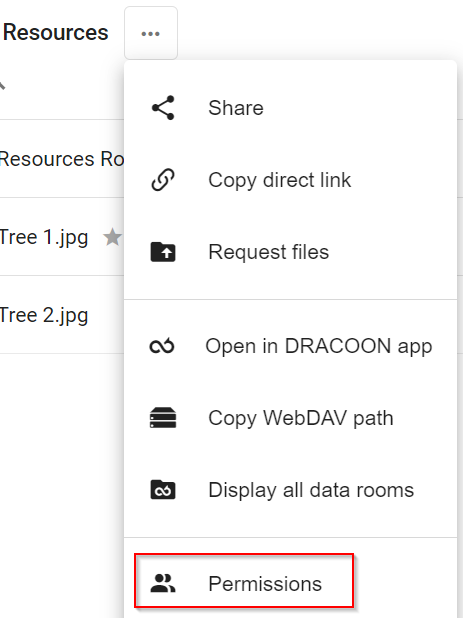Image resolution: width=463 pixels, height=618 pixels.
Task: Click the Request files folder upload icon
Action: tap(163, 252)
